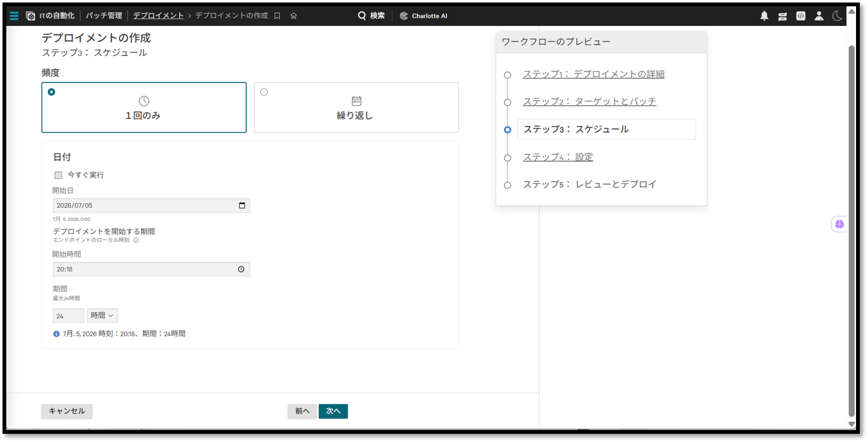The width and height of the screenshot is (868, 442).
Task: Go to デプロイメント breadcrumb link
Action: (158, 16)
